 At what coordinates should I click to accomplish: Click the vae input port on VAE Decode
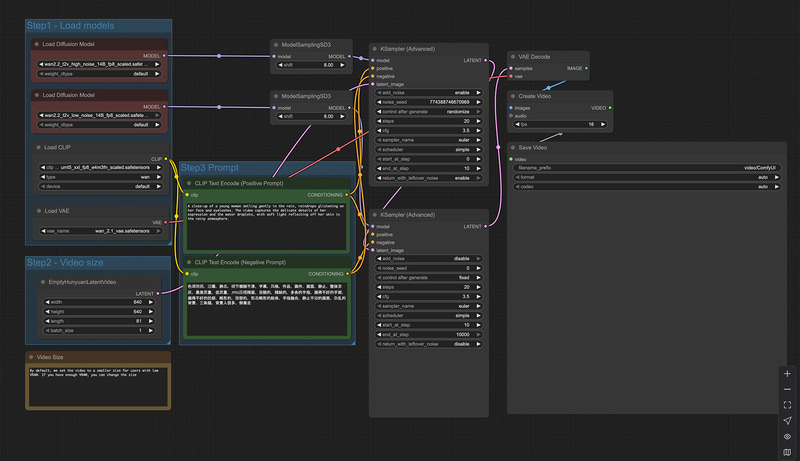click(x=511, y=76)
